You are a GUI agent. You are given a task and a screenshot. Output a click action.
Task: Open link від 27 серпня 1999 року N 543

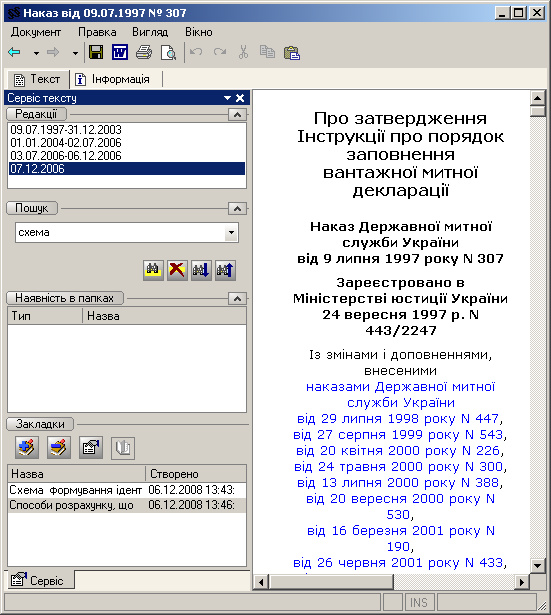398,435
